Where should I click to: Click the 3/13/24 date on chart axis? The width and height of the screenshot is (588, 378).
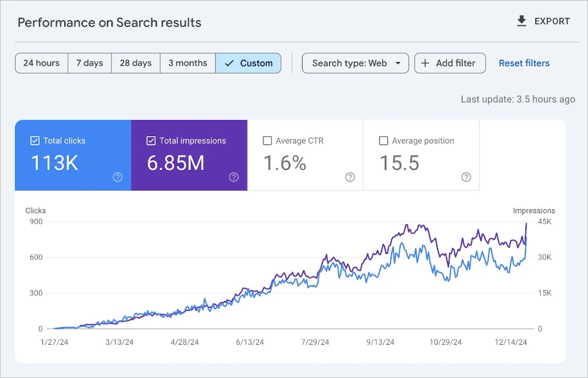point(119,342)
